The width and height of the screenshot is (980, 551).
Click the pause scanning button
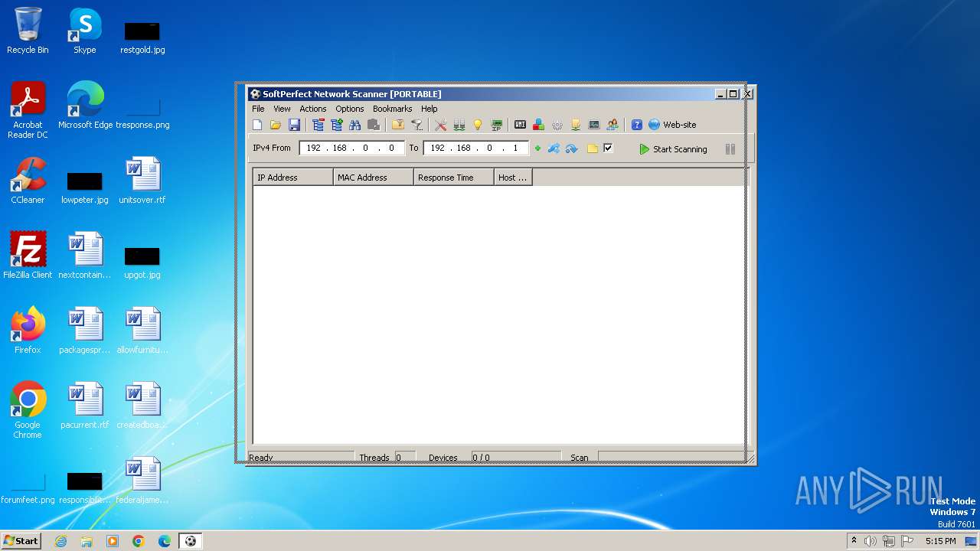tap(730, 149)
